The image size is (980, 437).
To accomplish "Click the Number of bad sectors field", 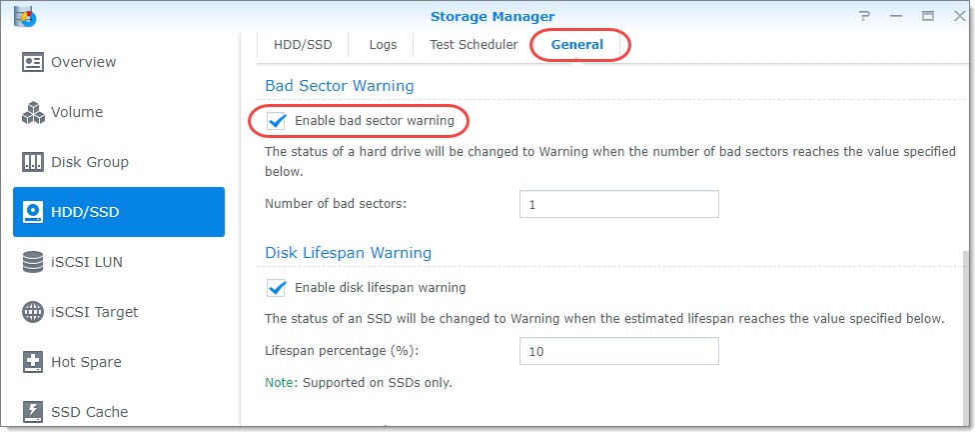I will click(x=618, y=204).
